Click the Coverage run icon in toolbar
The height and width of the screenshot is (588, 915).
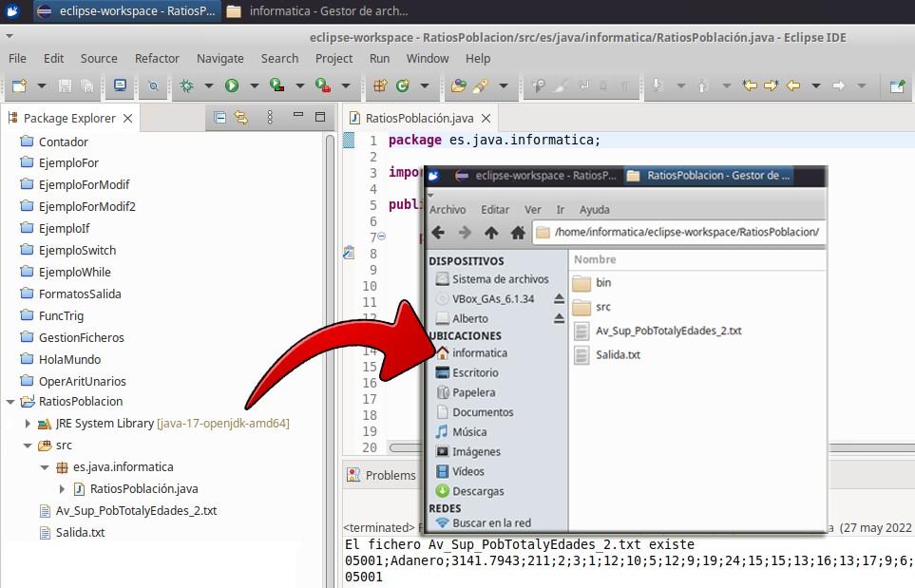(277, 85)
